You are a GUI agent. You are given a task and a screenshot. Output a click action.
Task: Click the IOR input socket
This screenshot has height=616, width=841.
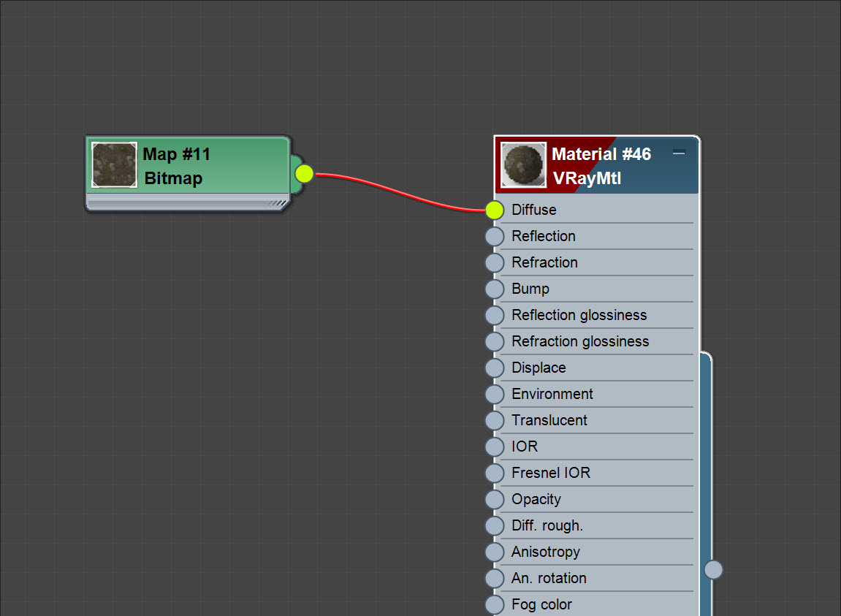click(x=495, y=447)
